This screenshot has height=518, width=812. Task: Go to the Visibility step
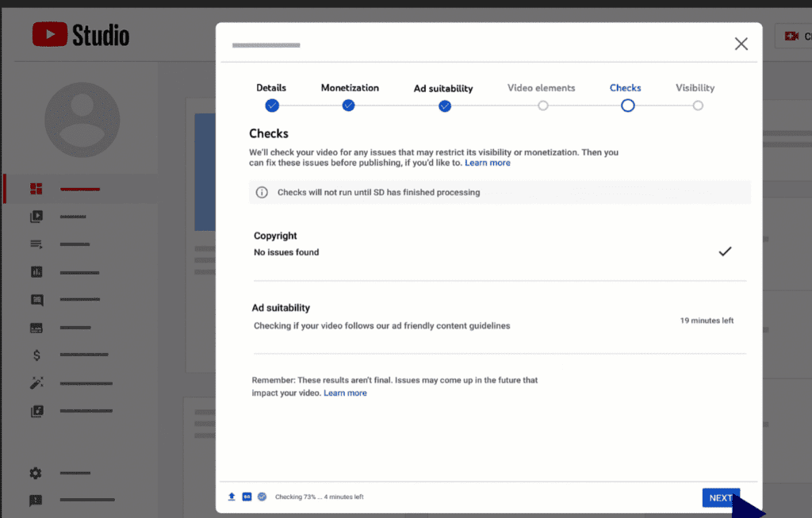pos(695,88)
